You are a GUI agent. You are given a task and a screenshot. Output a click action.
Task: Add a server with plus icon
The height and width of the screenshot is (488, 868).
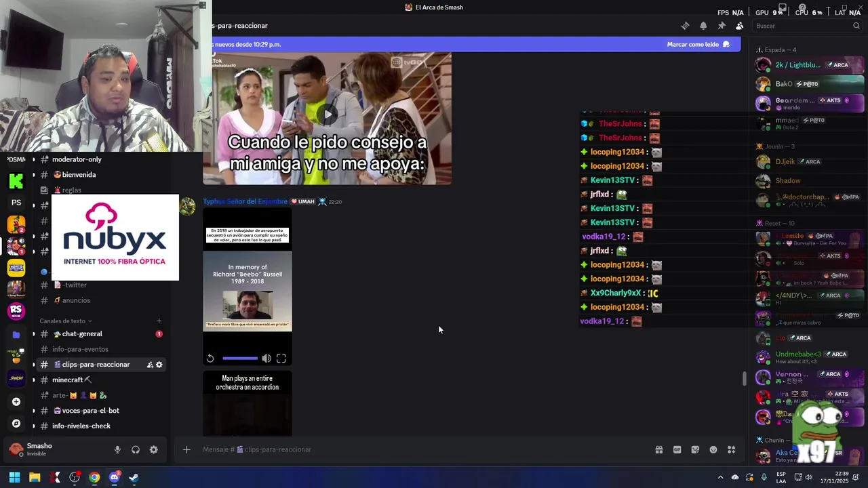pyautogui.click(x=16, y=402)
